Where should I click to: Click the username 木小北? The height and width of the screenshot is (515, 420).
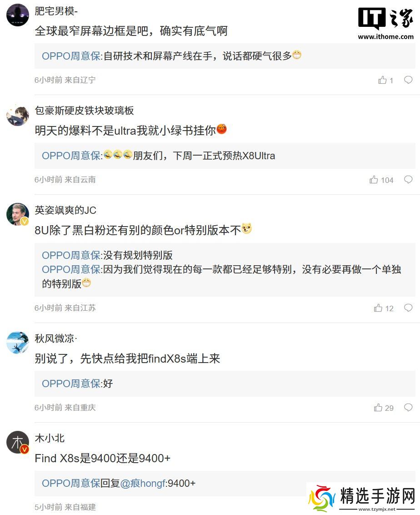(x=50, y=438)
